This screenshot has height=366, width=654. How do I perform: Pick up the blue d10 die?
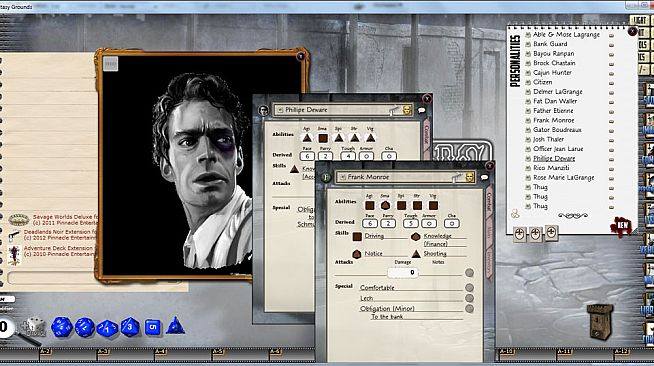pos(108,328)
